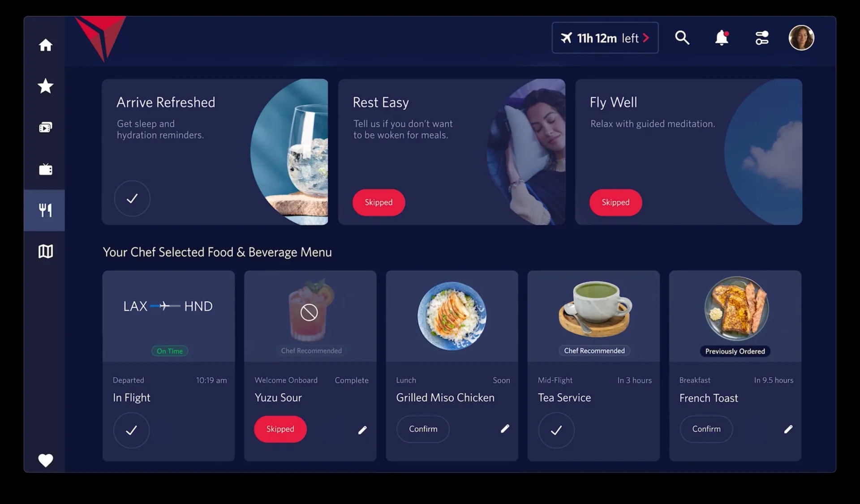Click Confirm button for Grilled Miso Chicken

click(x=422, y=428)
